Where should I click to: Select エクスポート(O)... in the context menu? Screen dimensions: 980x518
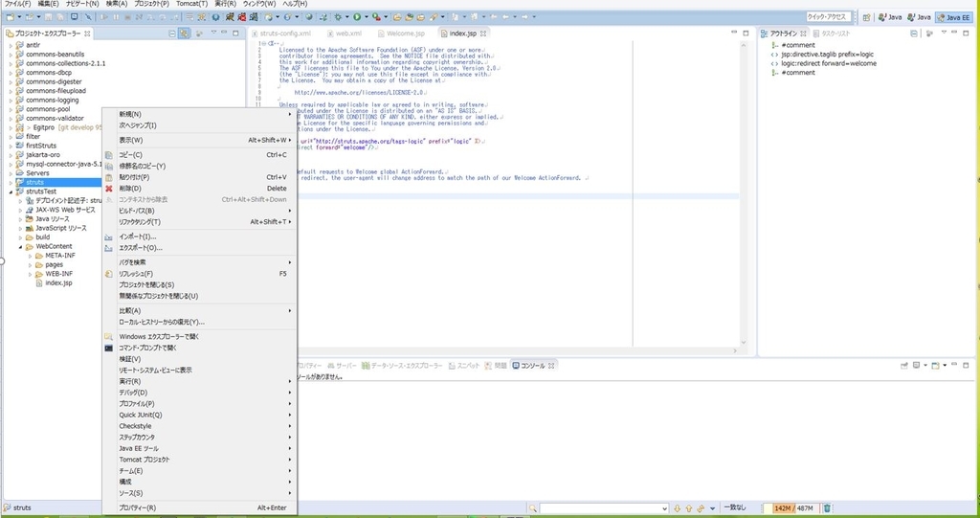(x=199, y=248)
